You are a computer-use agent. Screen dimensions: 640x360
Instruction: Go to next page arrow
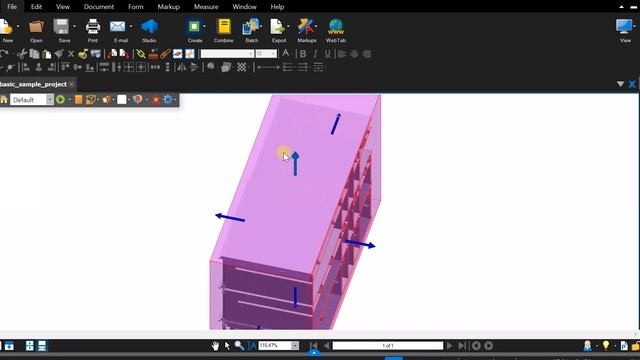click(x=449, y=346)
